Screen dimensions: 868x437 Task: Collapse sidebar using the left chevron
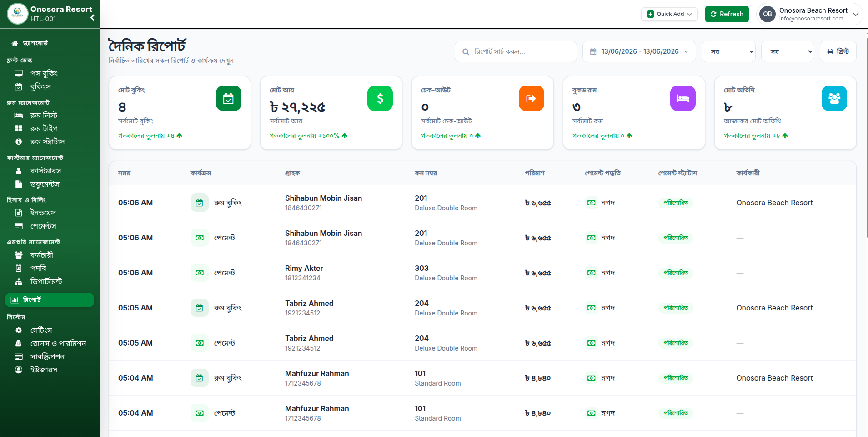92,18
